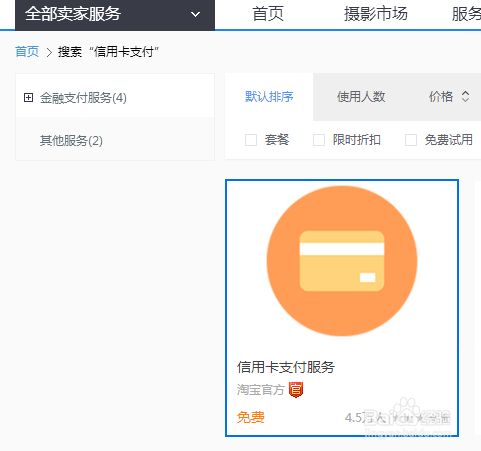Tick the 免费试用 filter checkbox

pyautogui.click(x=411, y=140)
